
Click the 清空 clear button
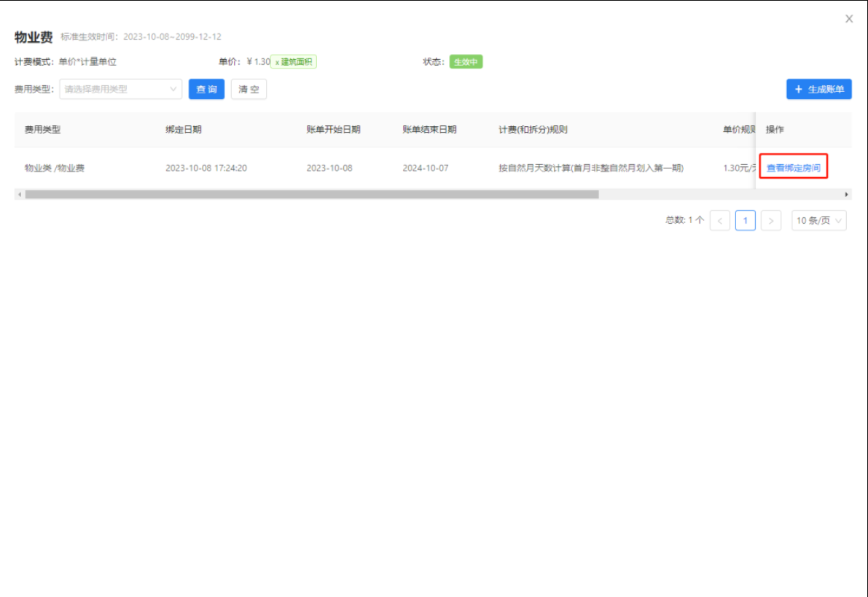click(x=249, y=89)
